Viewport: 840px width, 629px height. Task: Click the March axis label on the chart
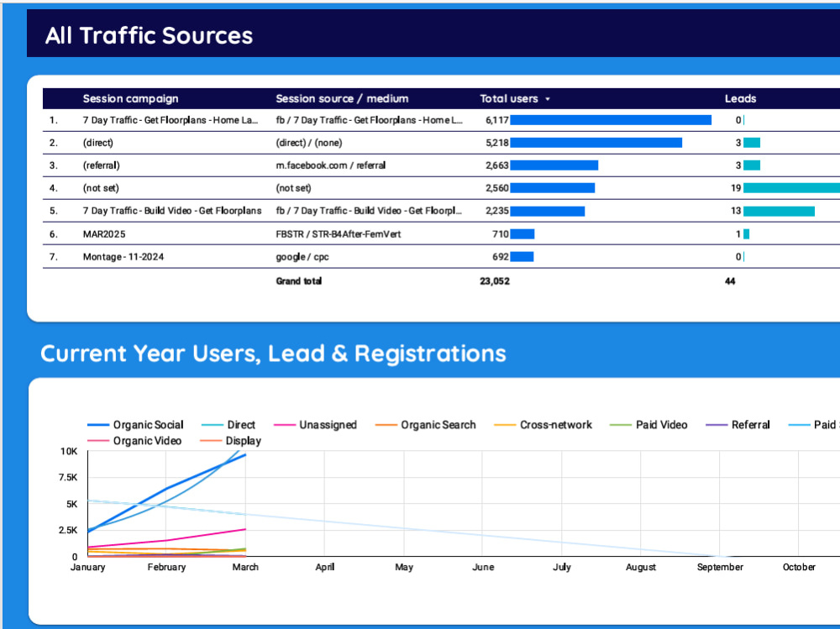pos(245,567)
